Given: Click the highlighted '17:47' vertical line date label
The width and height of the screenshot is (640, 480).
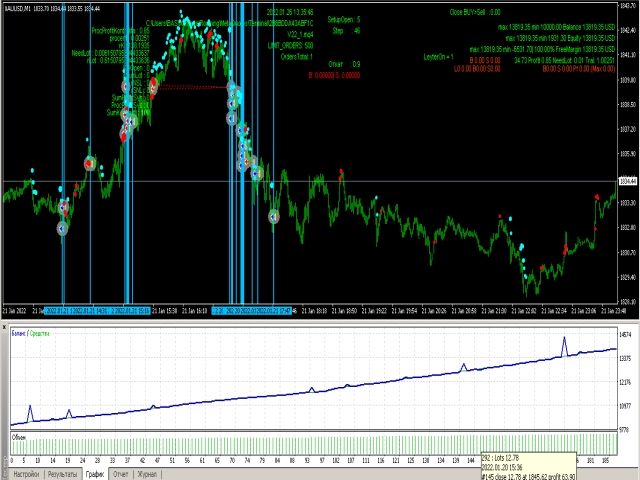Looking at the screenshot, I should click(276, 311).
